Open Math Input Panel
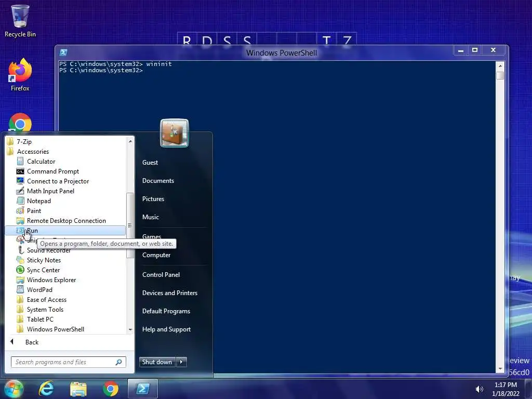 point(50,191)
